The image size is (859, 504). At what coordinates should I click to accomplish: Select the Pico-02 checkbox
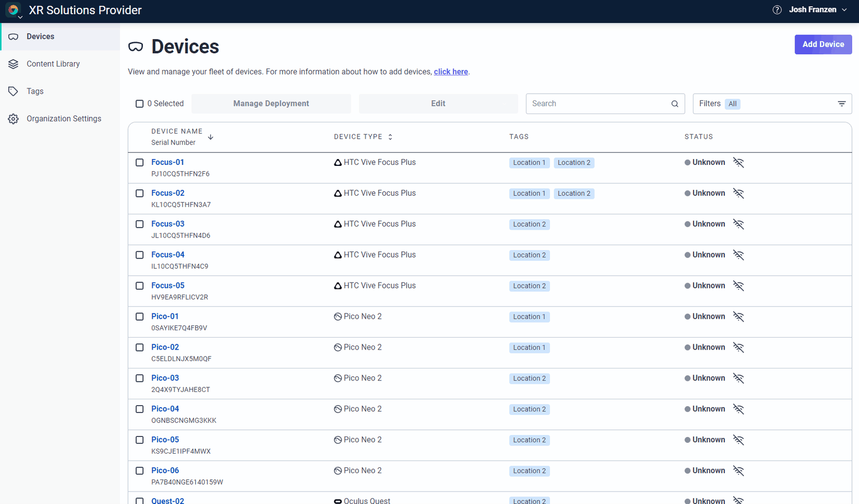[x=139, y=348]
